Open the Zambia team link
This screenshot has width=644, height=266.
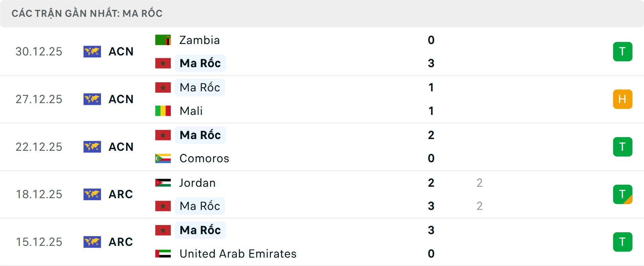pyautogui.click(x=200, y=40)
